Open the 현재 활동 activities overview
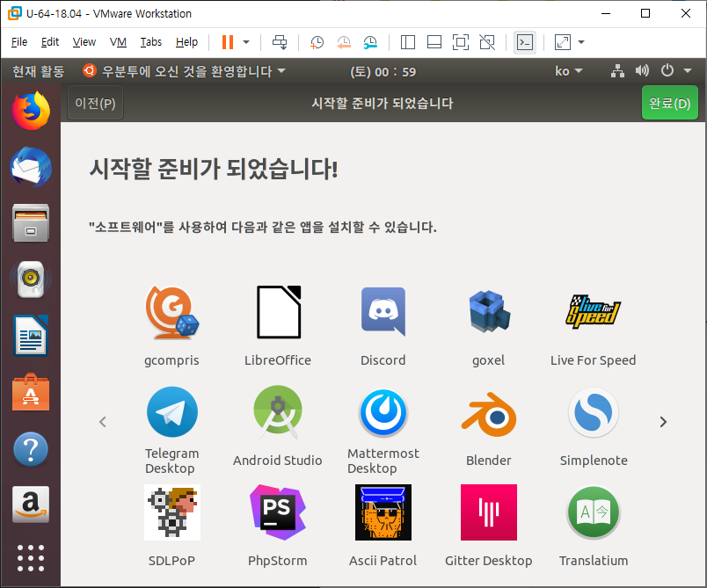Viewport: 707px width, 588px height. (39, 71)
